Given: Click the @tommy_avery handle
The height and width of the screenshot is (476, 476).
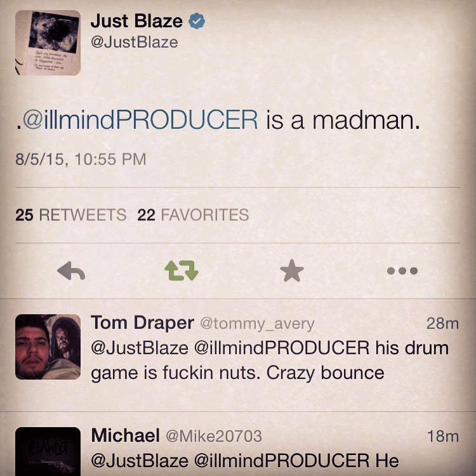Looking at the screenshot, I should click(x=257, y=324).
